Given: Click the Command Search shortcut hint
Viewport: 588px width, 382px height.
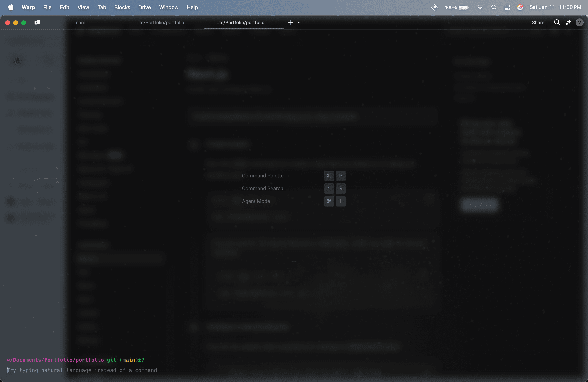Looking at the screenshot, I should point(262,189).
